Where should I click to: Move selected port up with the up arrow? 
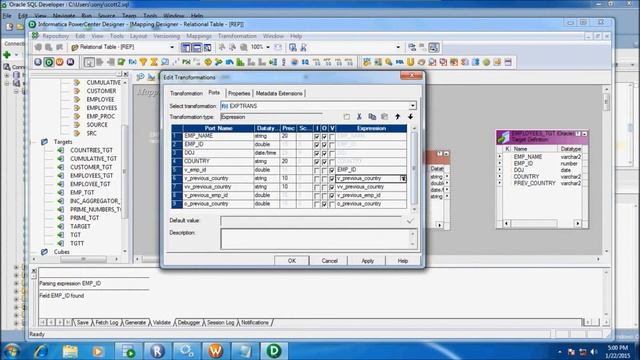tap(398, 117)
